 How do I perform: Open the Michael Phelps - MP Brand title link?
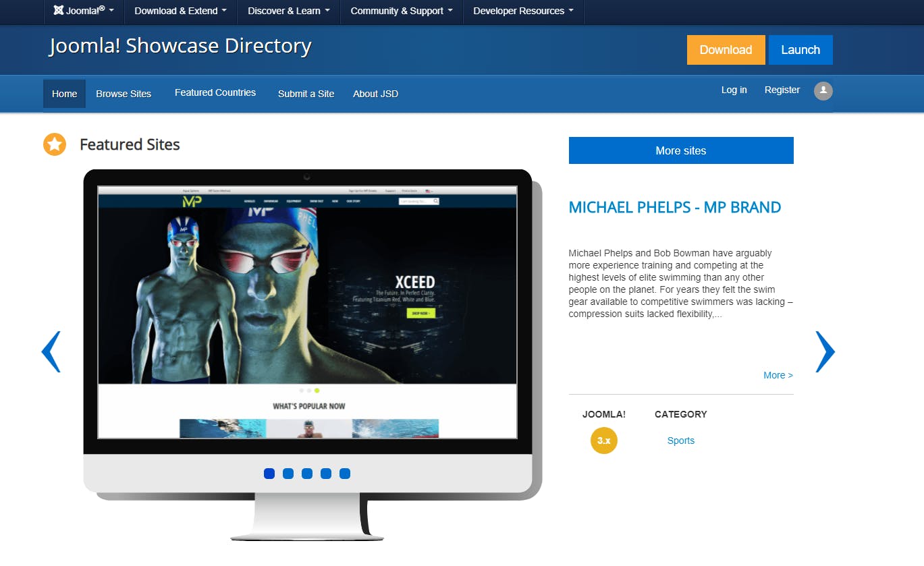pyautogui.click(x=675, y=207)
